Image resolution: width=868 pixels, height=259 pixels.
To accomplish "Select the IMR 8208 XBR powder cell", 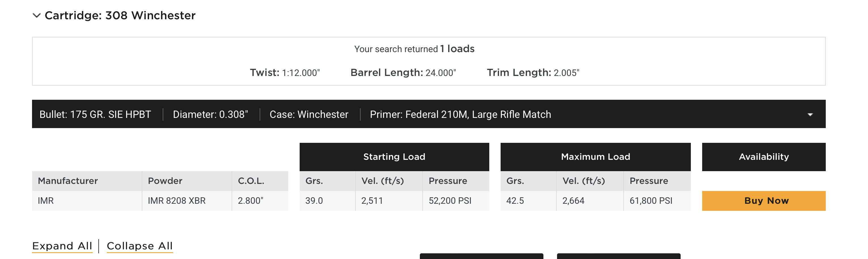I will tap(177, 201).
